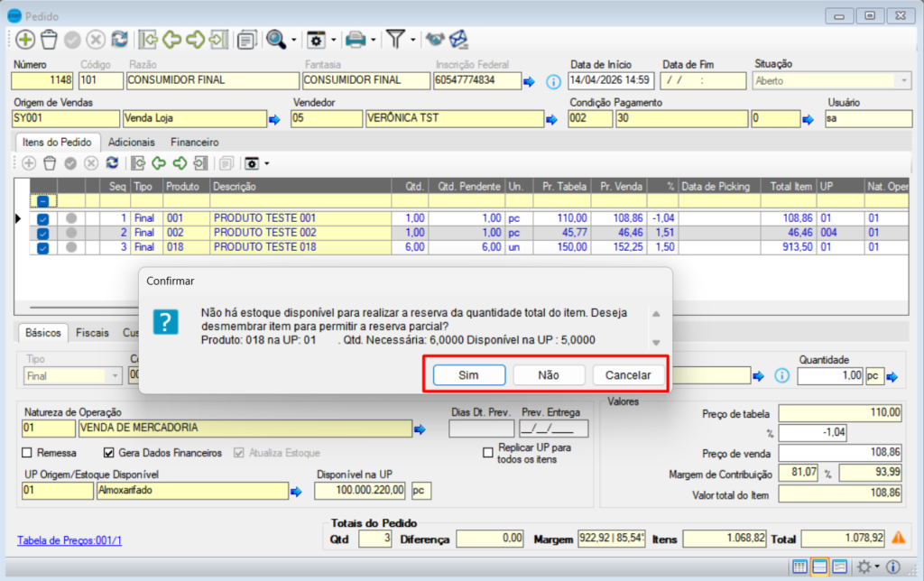Toggle the Remessa checkbox
Screen dimensions: 924x581
28,453
